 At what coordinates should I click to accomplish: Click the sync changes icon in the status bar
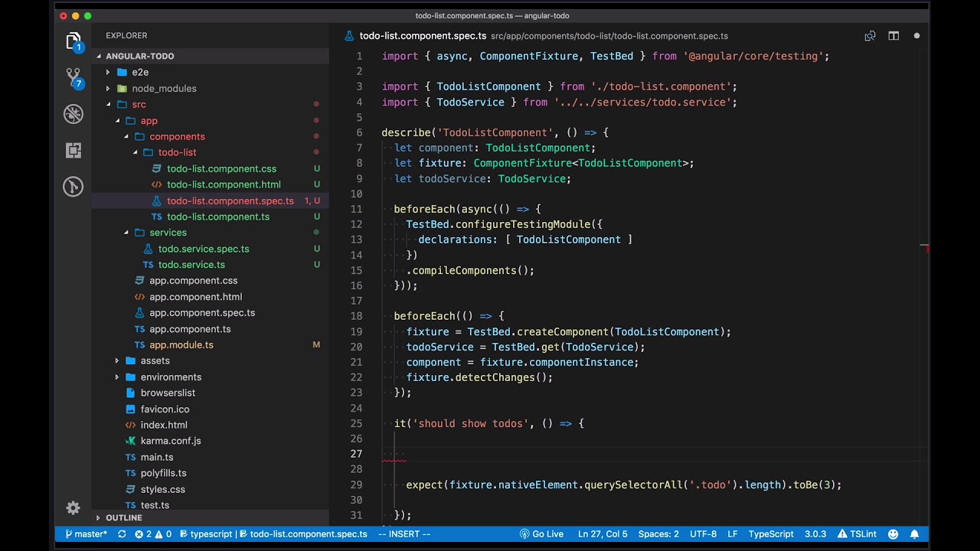coord(122,534)
